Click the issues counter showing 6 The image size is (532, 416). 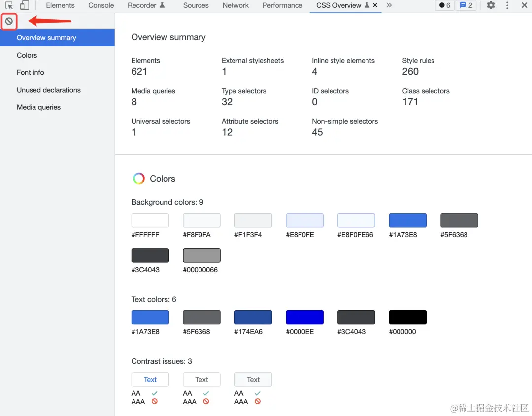click(445, 5)
